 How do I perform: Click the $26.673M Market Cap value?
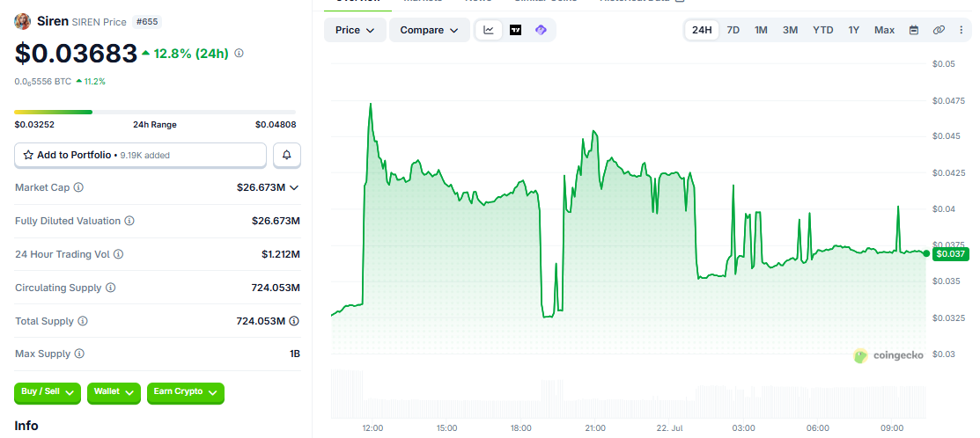pos(262,187)
